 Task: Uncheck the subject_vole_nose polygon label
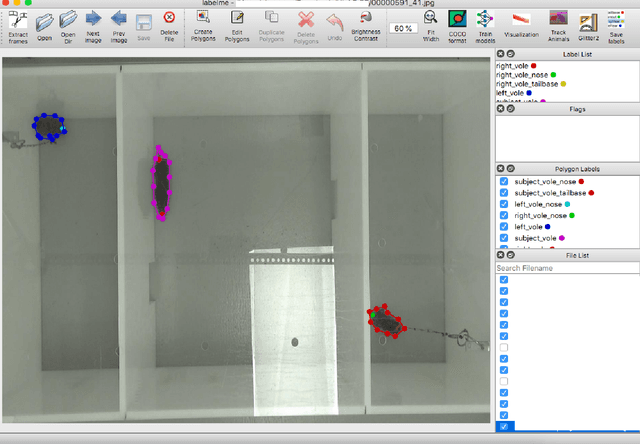click(503, 181)
